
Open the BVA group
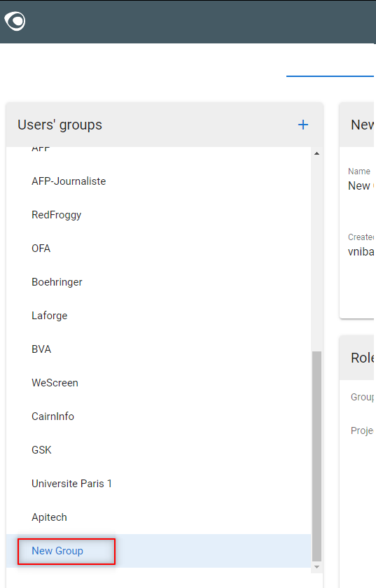[158, 349]
